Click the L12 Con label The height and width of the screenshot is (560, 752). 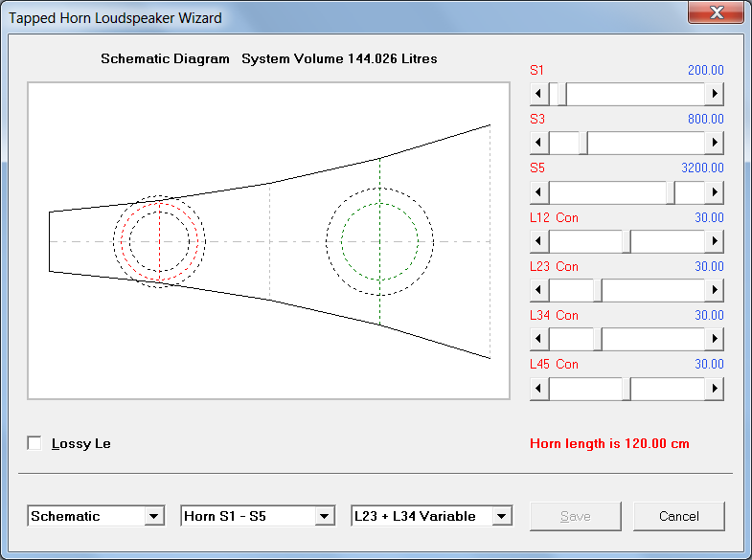click(x=554, y=217)
